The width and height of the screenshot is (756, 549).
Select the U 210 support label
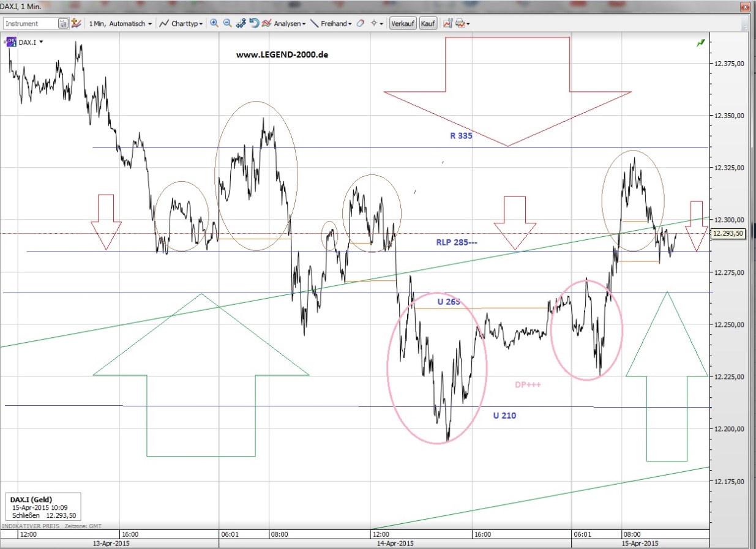point(504,416)
